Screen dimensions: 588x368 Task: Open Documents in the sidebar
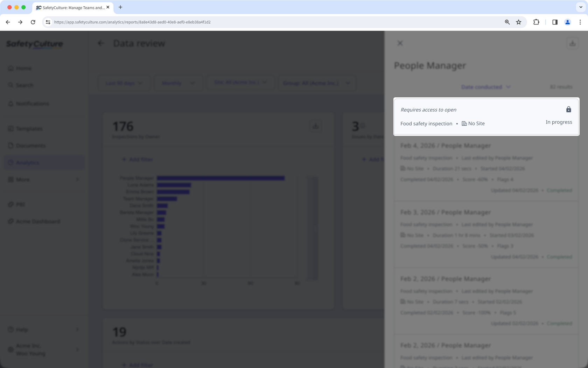(x=44, y=146)
